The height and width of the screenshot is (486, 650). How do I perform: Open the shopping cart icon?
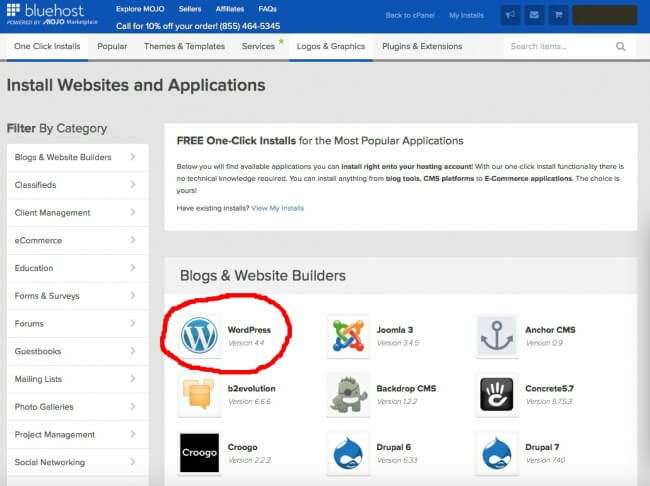tap(558, 15)
